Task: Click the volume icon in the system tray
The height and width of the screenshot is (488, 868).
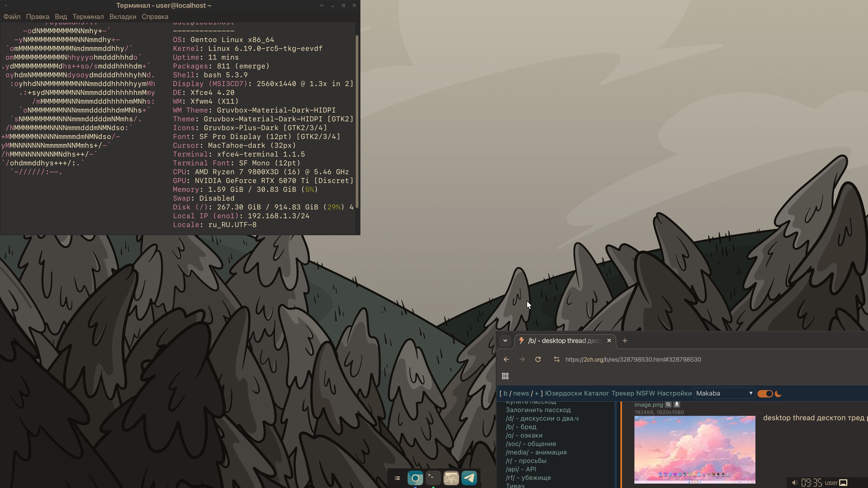Action: pyautogui.click(x=795, y=483)
